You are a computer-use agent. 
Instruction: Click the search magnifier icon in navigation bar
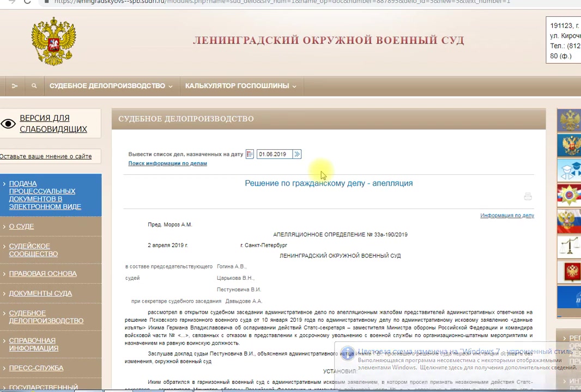click(34, 86)
